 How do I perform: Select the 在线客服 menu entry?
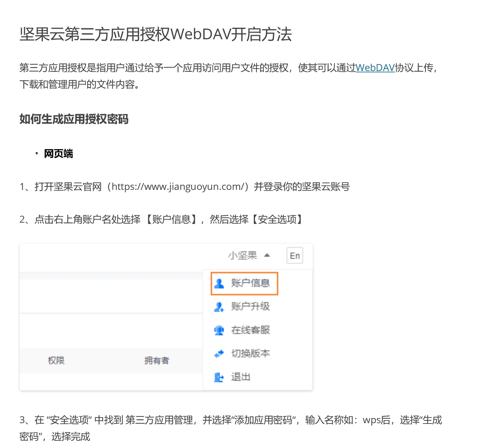(242, 330)
